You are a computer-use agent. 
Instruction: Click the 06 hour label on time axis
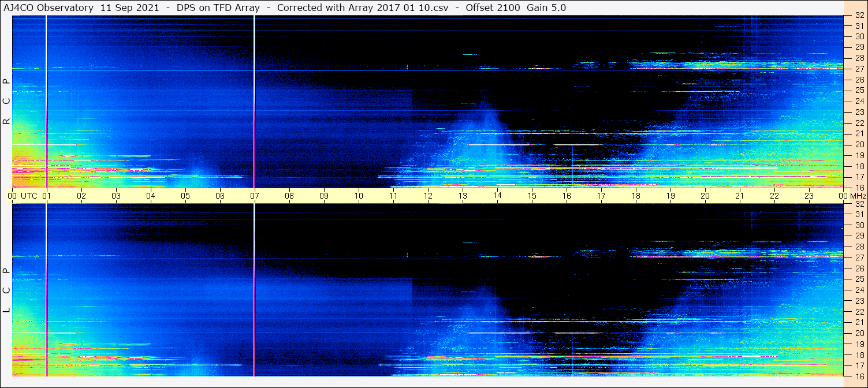point(220,196)
